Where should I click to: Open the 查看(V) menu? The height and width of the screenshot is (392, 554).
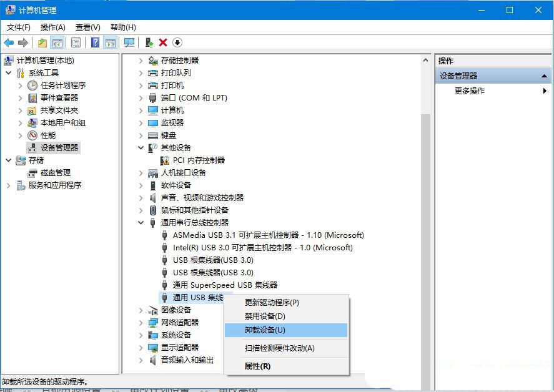coord(88,27)
